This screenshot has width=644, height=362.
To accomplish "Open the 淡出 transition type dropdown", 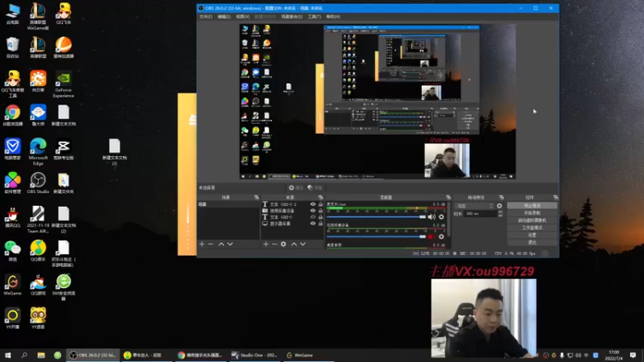I will (474, 206).
